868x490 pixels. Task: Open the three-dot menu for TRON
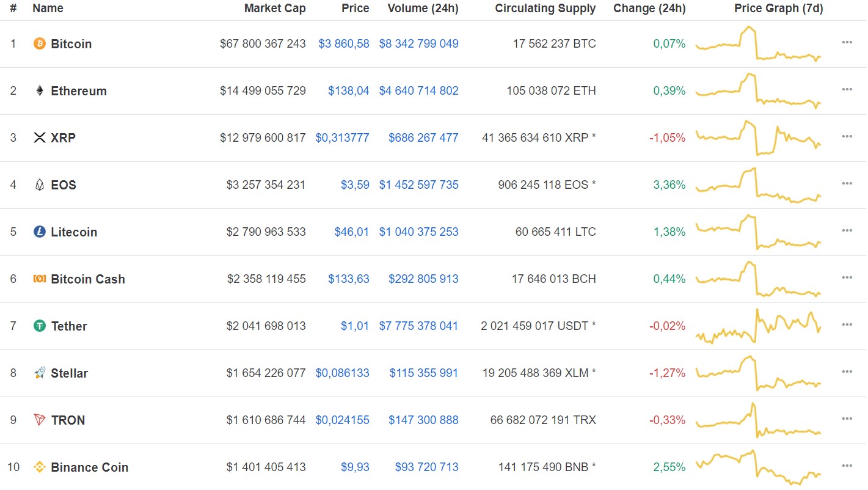coord(847,419)
